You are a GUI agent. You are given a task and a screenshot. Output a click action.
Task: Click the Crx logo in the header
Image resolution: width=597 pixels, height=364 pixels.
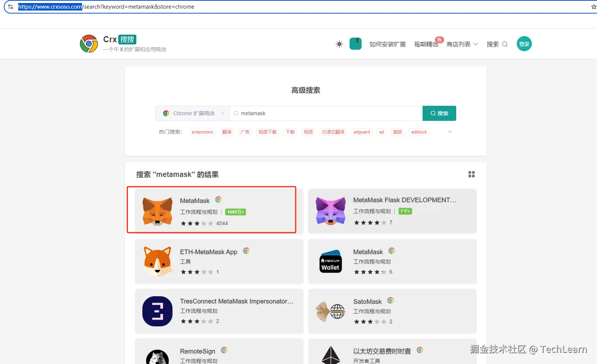pyautogui.click(x=89, y=44)
